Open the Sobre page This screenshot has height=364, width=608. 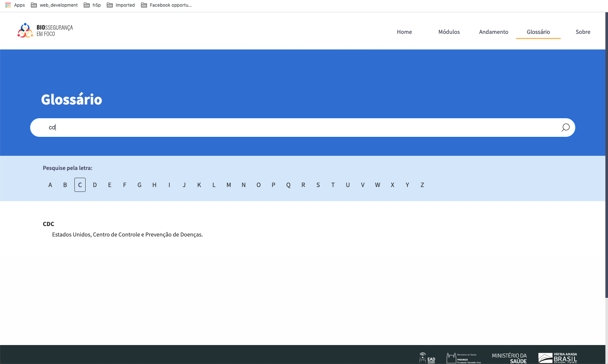[583, 32]
